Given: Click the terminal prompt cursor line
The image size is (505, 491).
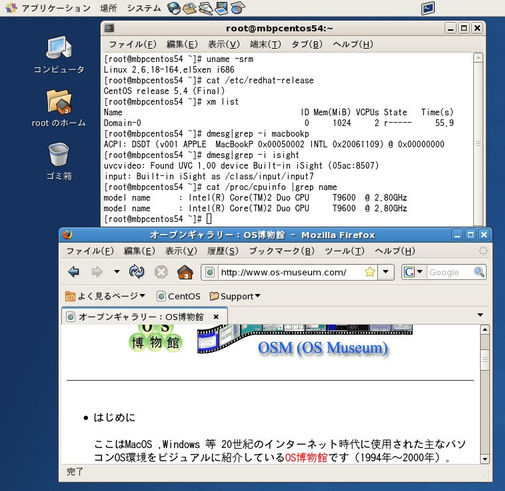Looking at the screenshot, I should click(158, 219).
